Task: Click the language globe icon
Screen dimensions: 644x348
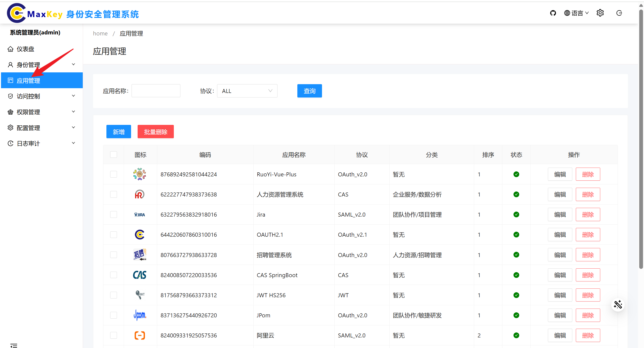Action: tap(567, 13)
